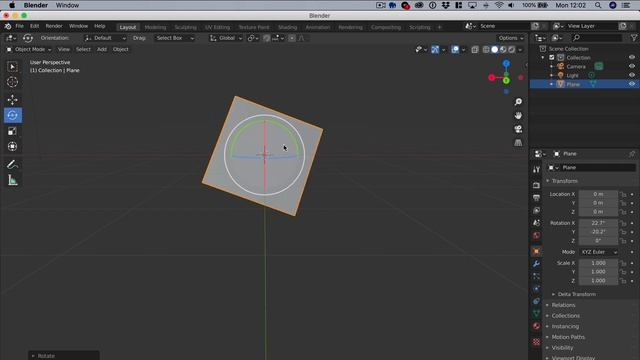Toggle the camera view icon
Viewport: 640px width, 360px height.
point(518,129)
